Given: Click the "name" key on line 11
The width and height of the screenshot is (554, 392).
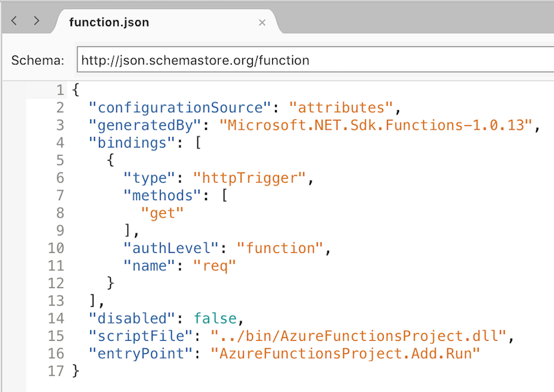Looking at the screenshot, I should pos(149,266).
